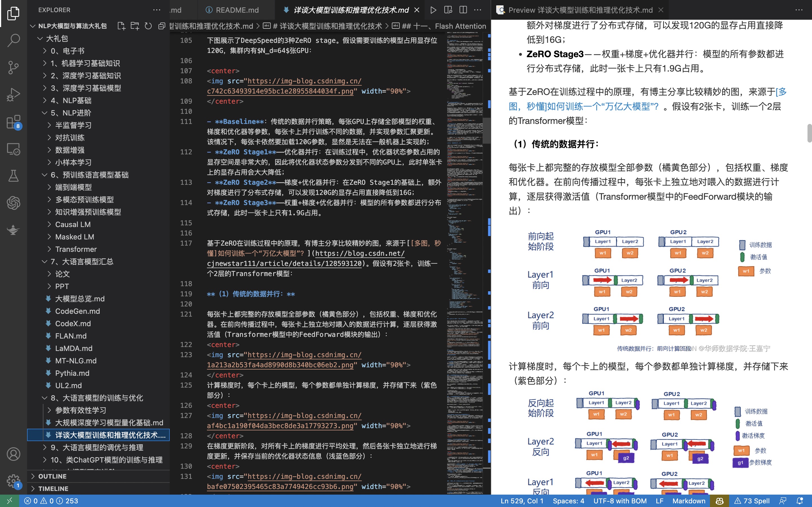Open the Search view in activity bar
The height and width of the screenshot is (507, 812).
[x=14, y=40]
